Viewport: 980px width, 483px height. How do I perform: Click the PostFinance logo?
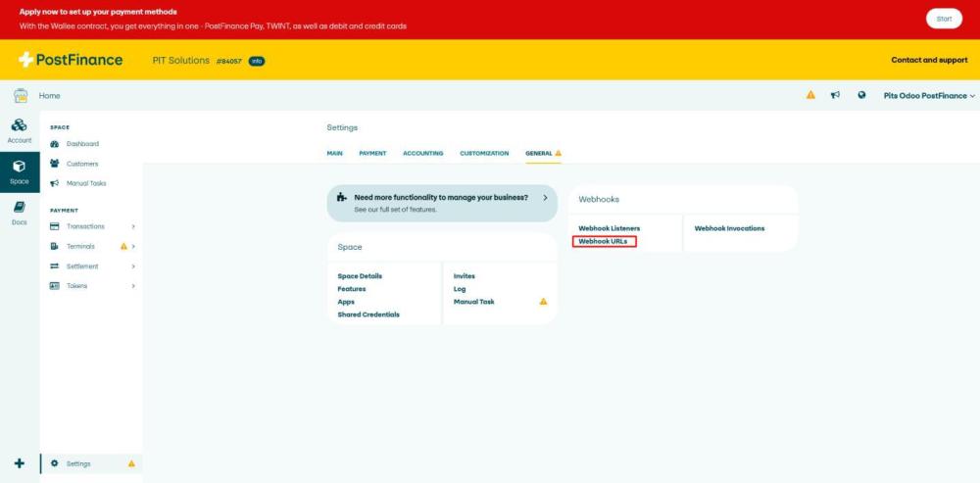point(71,60)
